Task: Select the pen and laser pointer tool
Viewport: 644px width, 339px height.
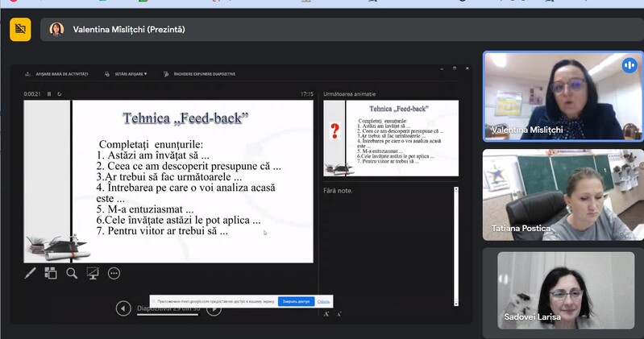Action: click(x=31, y=273)
